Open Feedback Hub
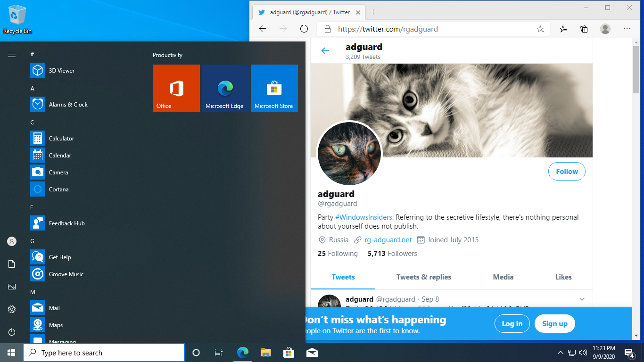 pos(85,223)
